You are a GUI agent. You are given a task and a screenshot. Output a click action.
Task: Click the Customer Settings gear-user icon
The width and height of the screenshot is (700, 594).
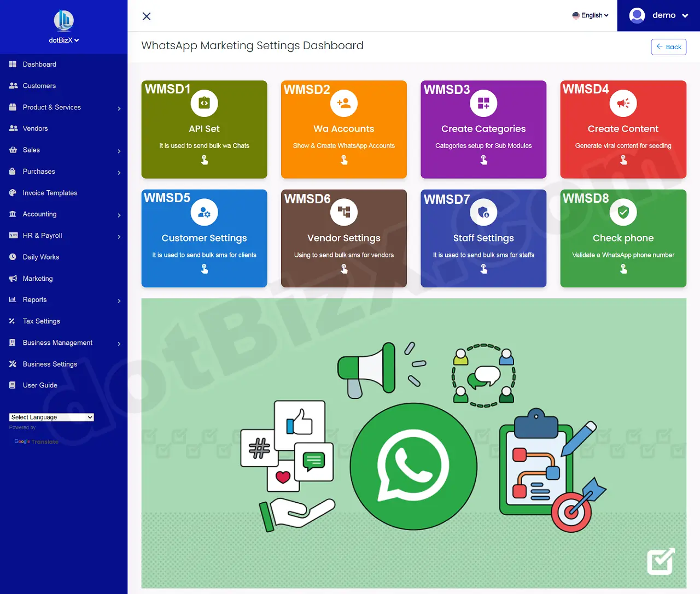pos(204,212)
